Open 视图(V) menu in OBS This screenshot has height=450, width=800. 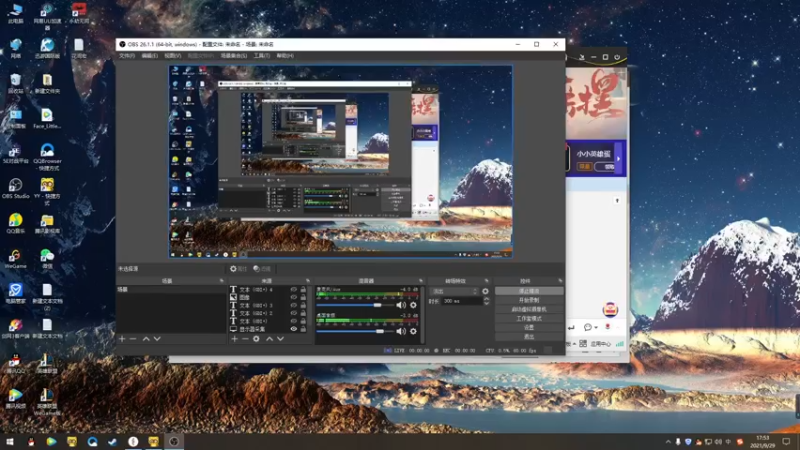[172, 56]
